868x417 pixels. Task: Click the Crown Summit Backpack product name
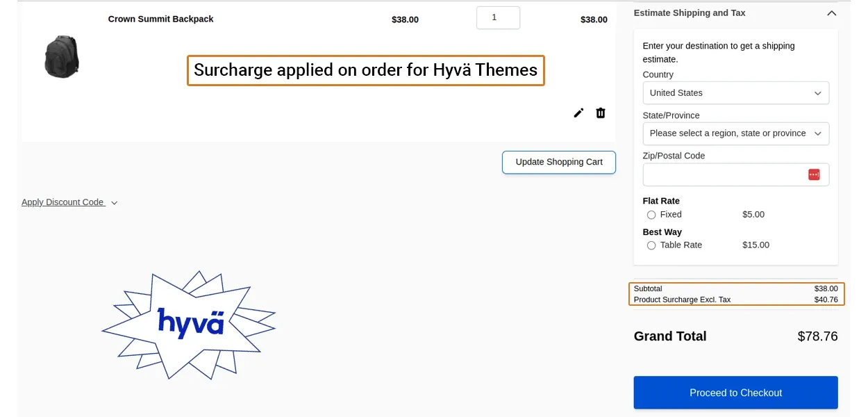click(160, 19)
